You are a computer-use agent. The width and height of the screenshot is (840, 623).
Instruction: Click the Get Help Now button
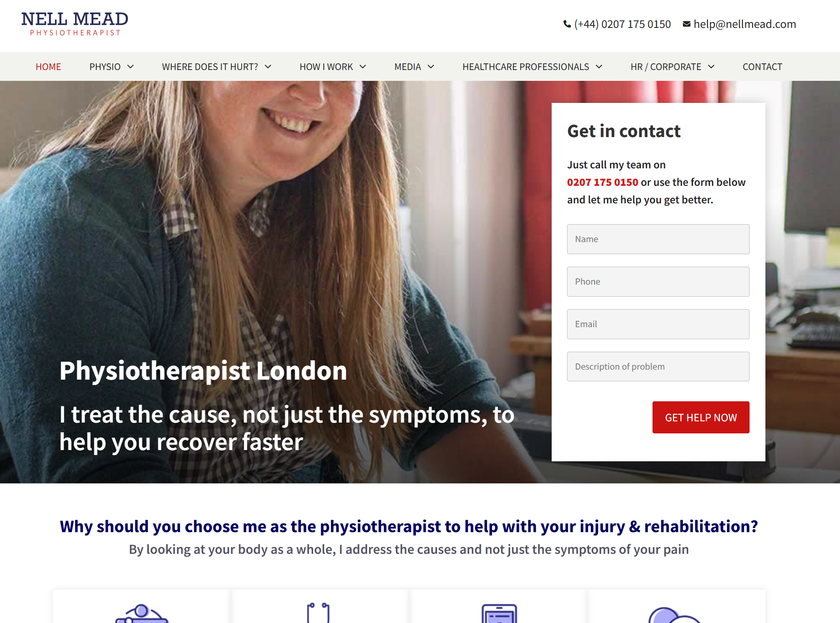(701, 417)
